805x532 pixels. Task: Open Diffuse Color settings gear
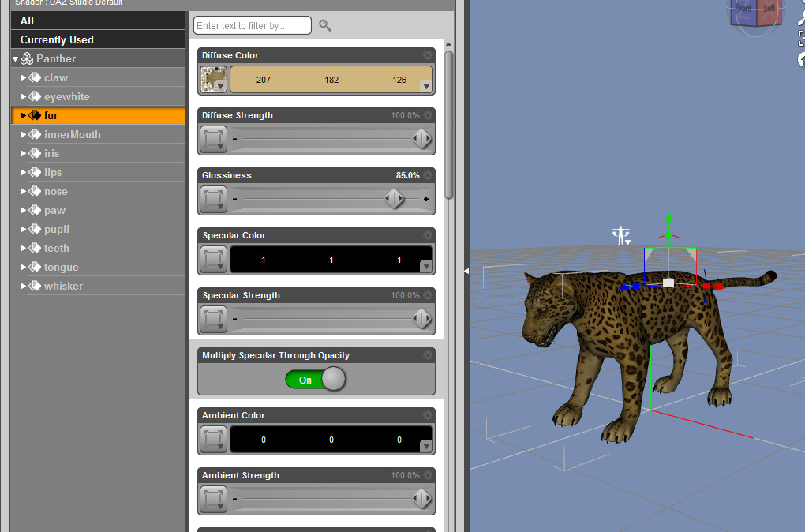428,55
